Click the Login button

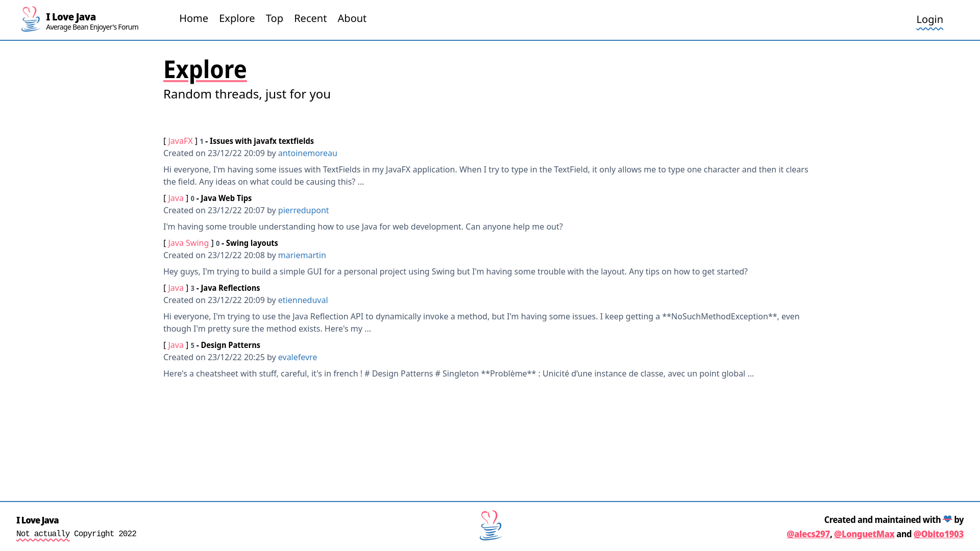tap(929, 18)
